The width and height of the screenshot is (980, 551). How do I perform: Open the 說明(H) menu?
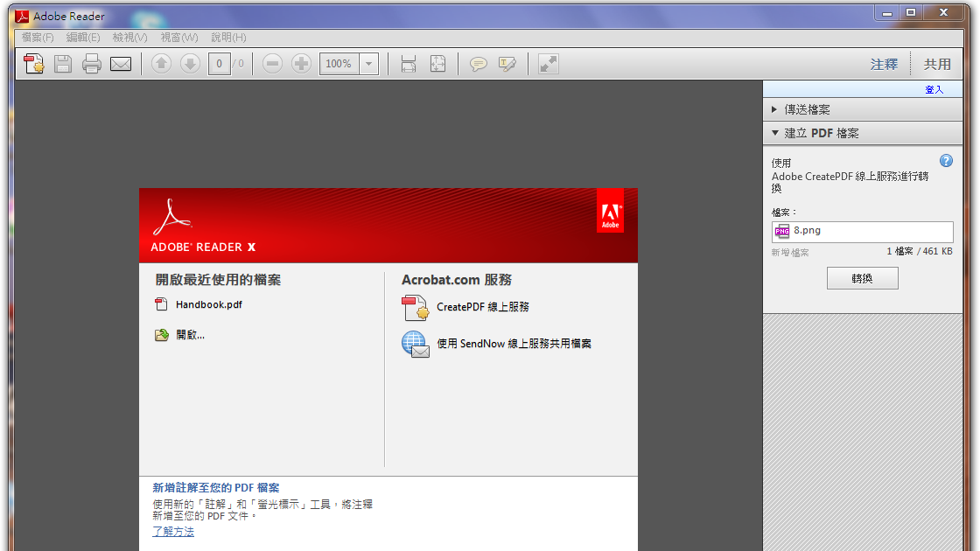click(x=228, y=38)
